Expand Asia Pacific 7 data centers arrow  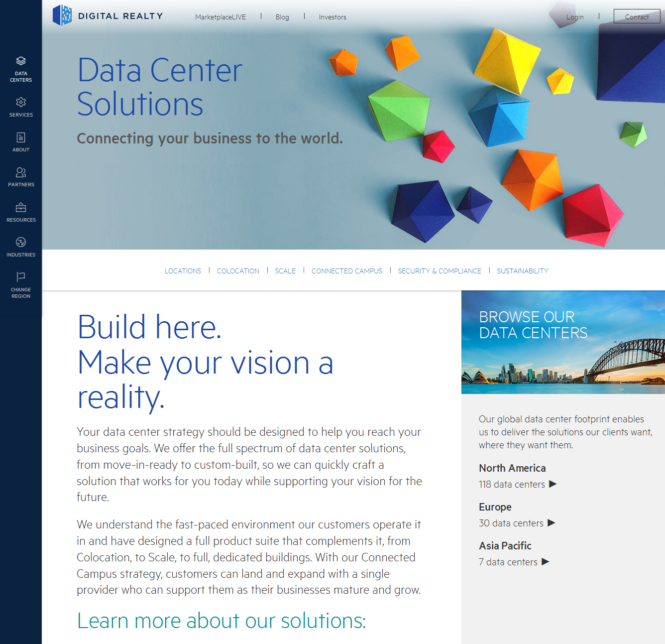545,562
